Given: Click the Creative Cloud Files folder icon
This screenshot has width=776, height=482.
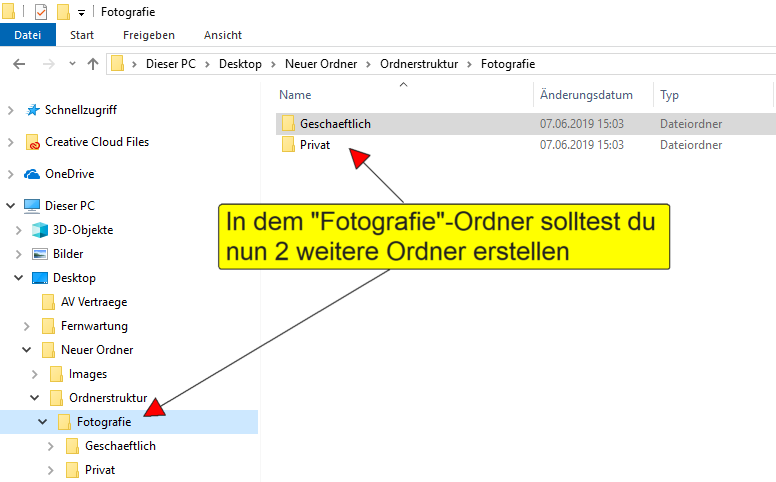Looking at the screenshot, I should 33,142.
